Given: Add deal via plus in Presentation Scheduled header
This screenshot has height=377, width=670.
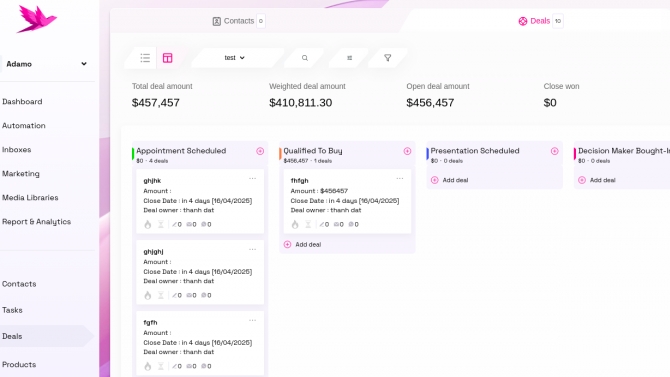Looking at the screenshot, I should [555, 151].
